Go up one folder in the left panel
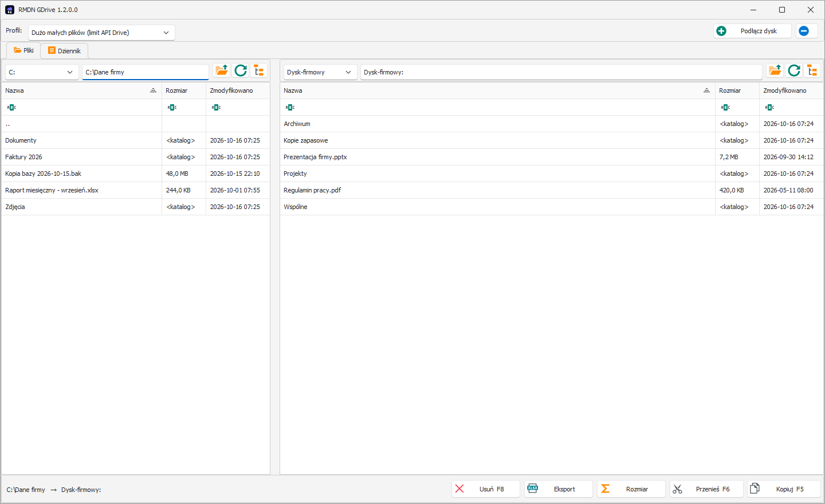The width and height of the screenshot is (825, 504). click(222, 70)
